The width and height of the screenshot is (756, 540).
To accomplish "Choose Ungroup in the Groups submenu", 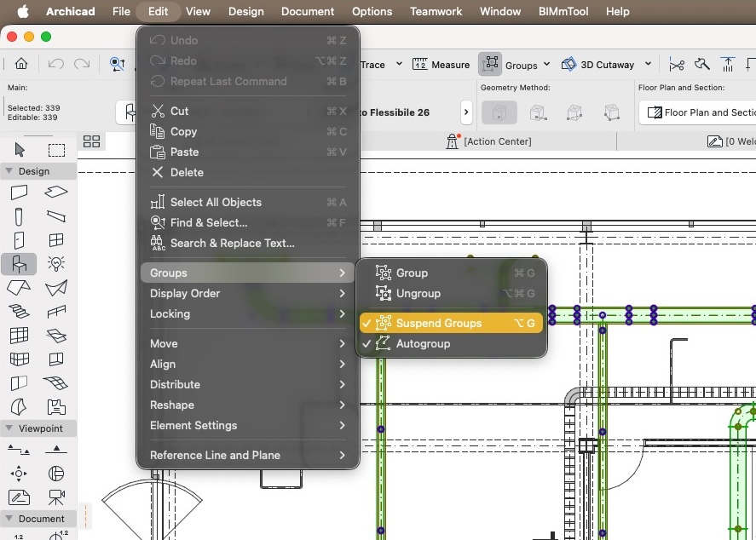I will point(451,293).
